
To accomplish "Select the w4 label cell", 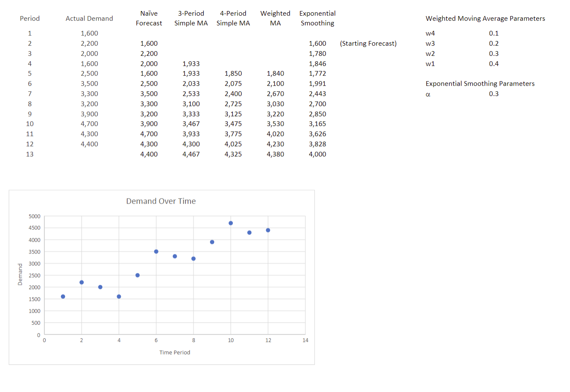I will 430,33.
